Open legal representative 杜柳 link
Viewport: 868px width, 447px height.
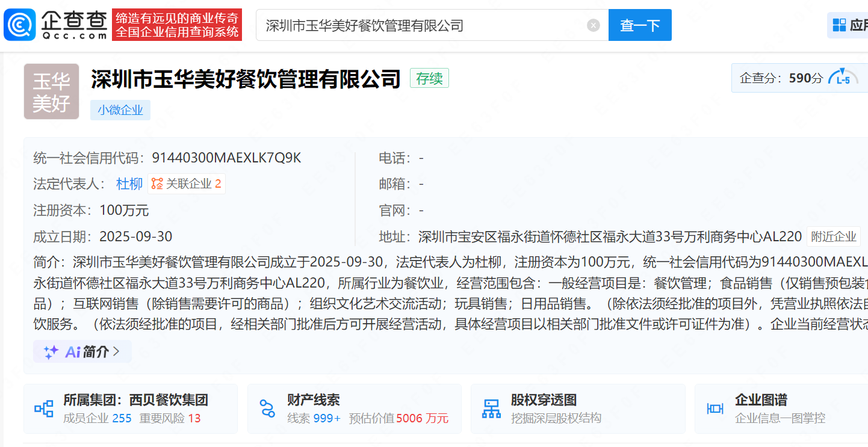click(x=129, y=184)
